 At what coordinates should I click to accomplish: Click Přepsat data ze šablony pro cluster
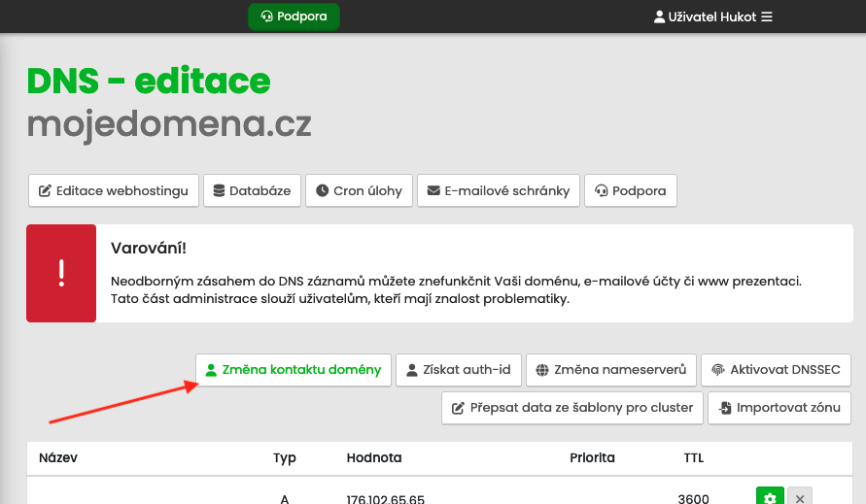click(572, 408)
